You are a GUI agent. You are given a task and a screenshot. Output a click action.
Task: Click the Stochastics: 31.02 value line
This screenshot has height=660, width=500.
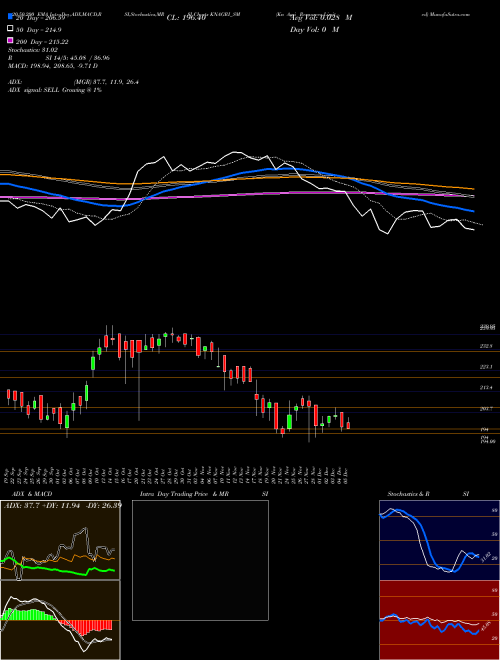(x=33, y=50)
